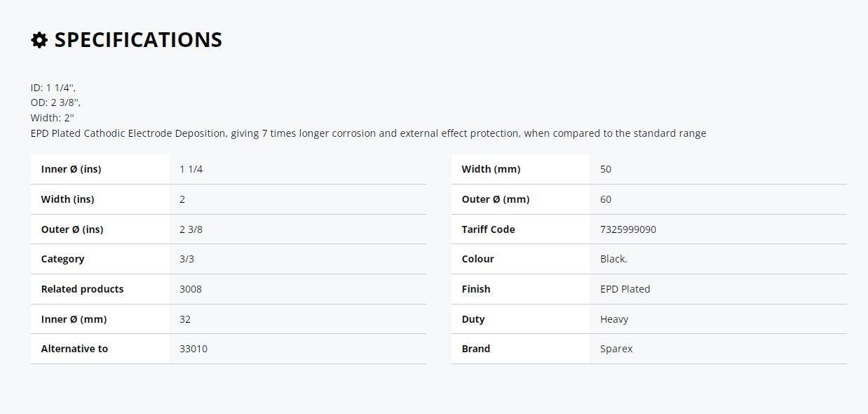This screenshot has height=414, width=868.
Task: Click the Inner Ø (ins) label
Action: click(x=72, y=169)
